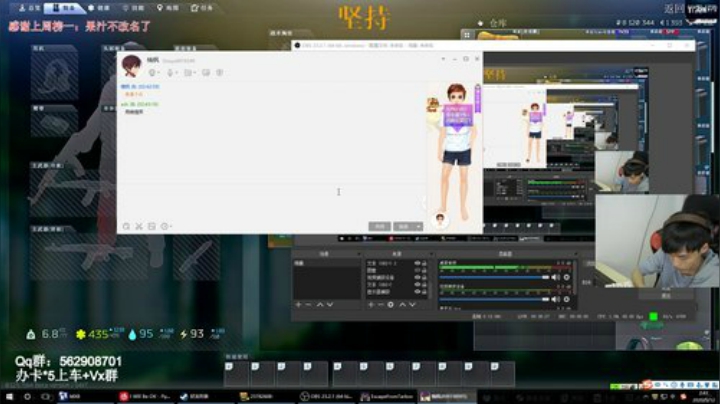720x404 pixels.
Task: Expand the dropdown beside the QQ Send button
Action: (x=419, y=227)
